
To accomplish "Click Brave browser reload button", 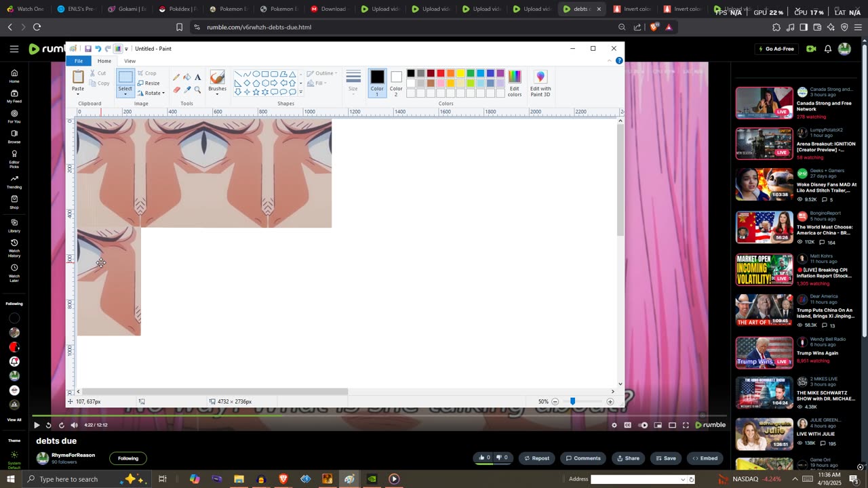I will pyautogui.click(x=37, y=27).
